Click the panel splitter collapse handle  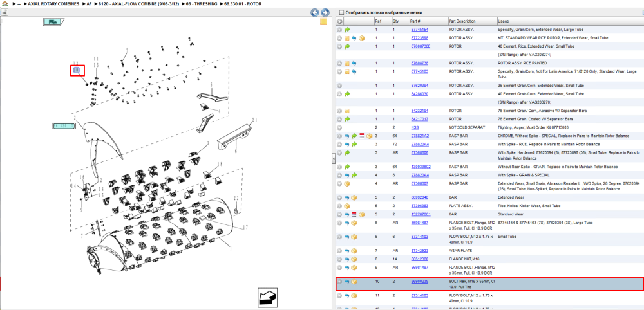click(334, 160)
